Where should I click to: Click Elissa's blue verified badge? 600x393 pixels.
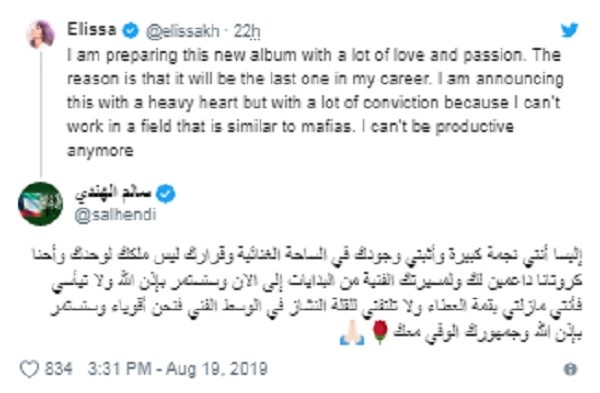point(130,31)
